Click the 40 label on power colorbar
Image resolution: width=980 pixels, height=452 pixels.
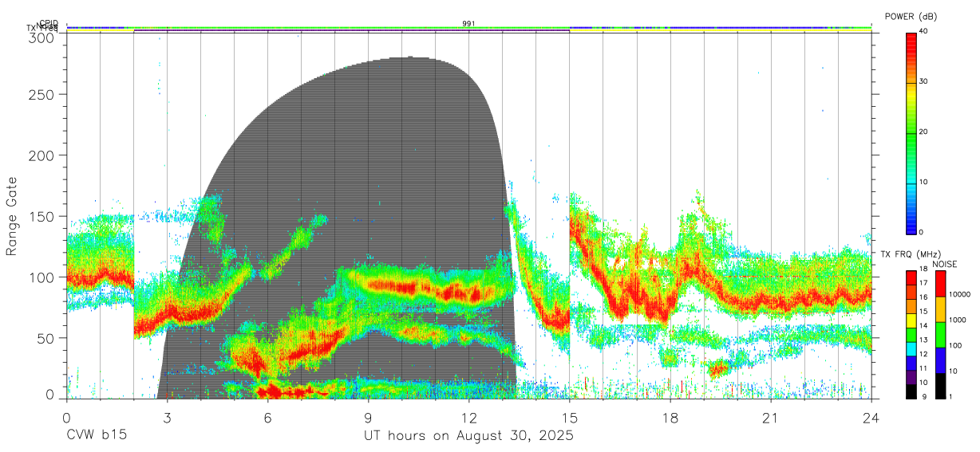tap(923, 31)
